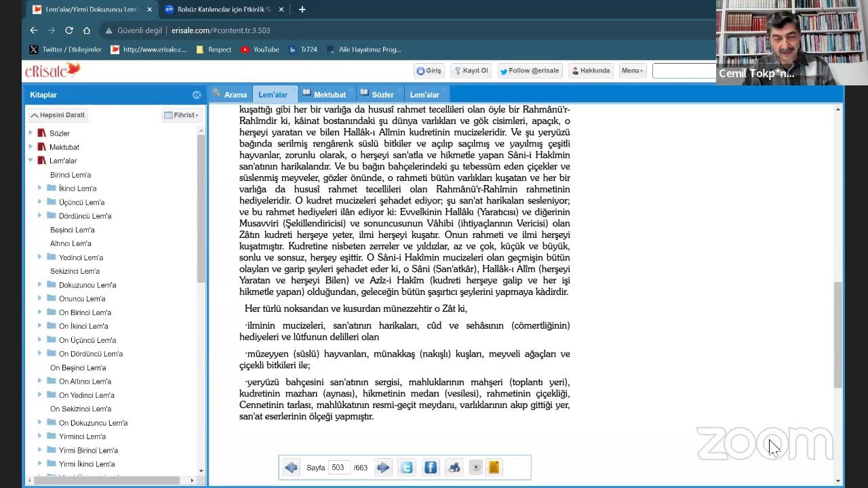The image size is (868, 488).
Task: Switch to the Arama tab
Action: pos(230,95)
